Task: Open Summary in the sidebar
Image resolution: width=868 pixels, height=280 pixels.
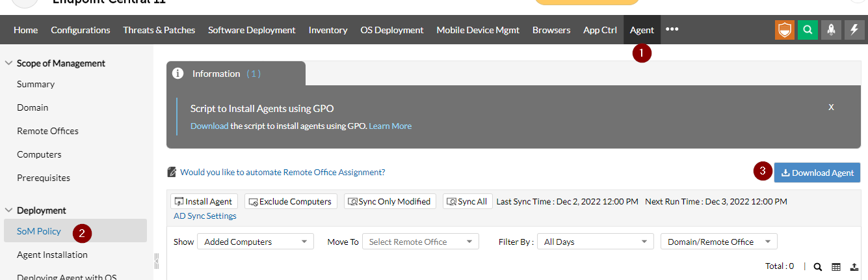Action: point(36,84)
